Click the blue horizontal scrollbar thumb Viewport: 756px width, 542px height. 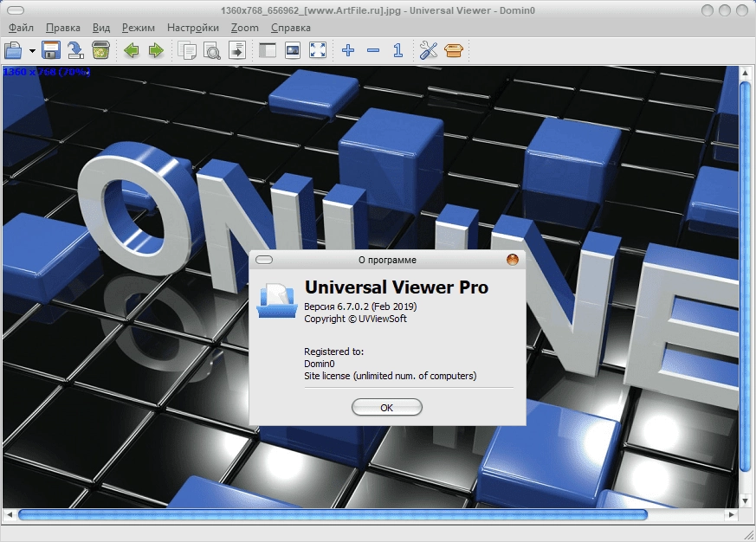coord(333,515)
